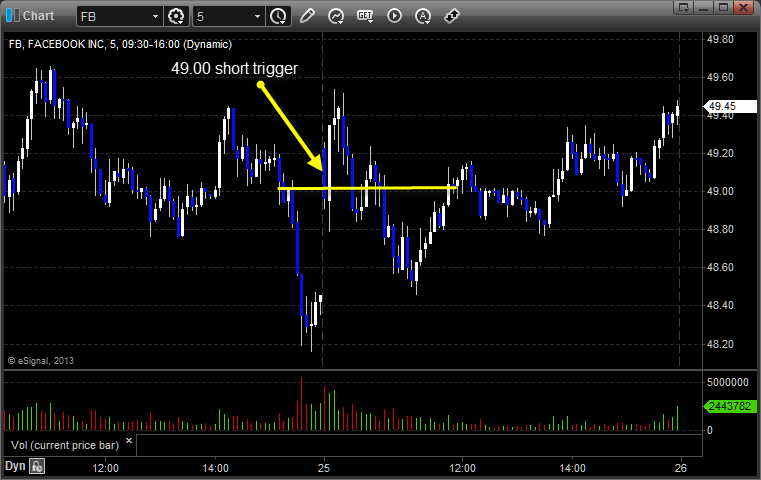Click the FB, FACEBOOK INC chart title
Screen dimensions: 761x480
120,44
